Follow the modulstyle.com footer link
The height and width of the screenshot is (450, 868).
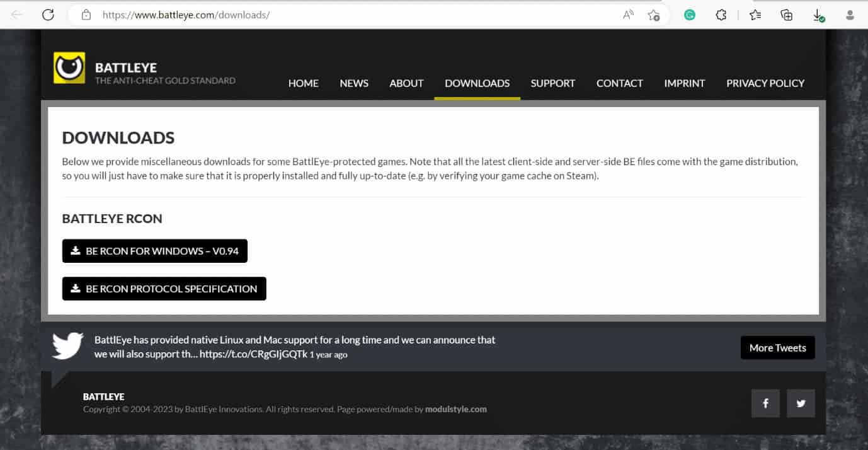[456, 409]
